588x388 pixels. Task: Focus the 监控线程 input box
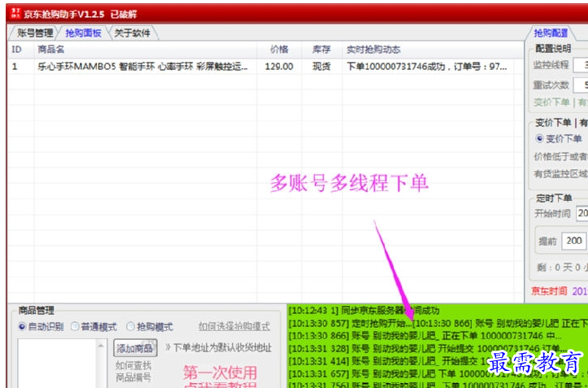[581, 65]
